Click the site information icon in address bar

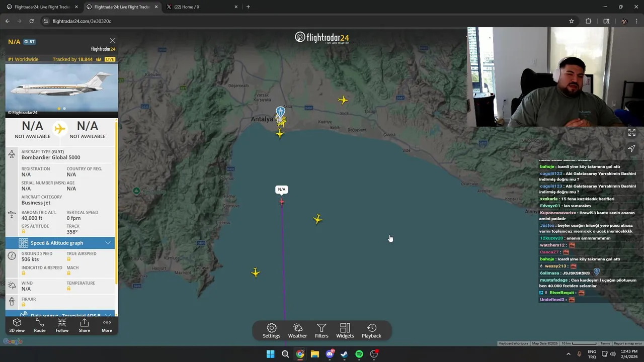click(46, 21)
